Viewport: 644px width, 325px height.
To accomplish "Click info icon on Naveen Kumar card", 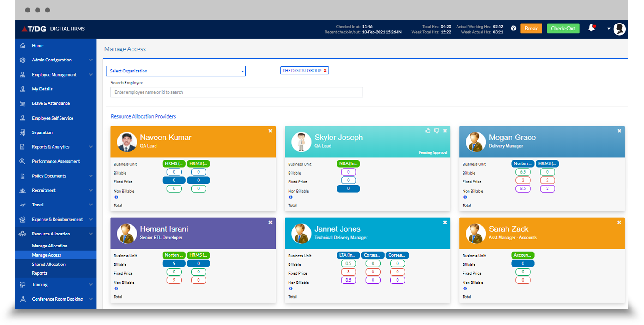I will click(x=116, y=197).
